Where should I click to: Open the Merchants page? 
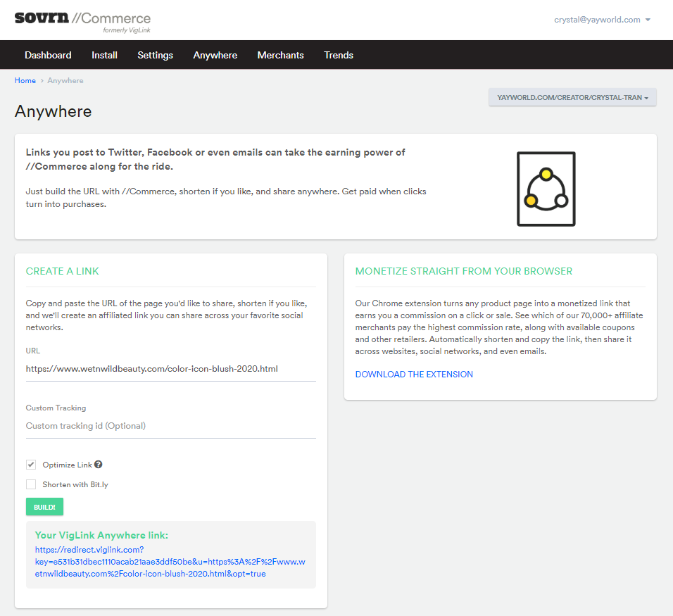[281, 55]
